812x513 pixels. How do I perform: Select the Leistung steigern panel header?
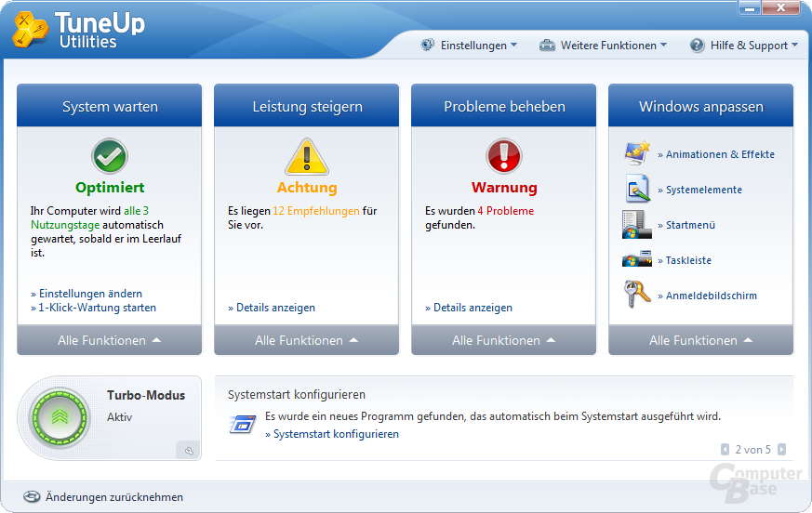307,106
